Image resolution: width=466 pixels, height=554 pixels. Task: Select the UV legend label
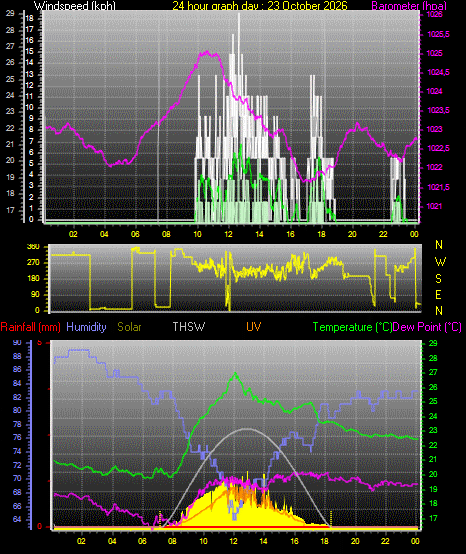coord(254,327)
